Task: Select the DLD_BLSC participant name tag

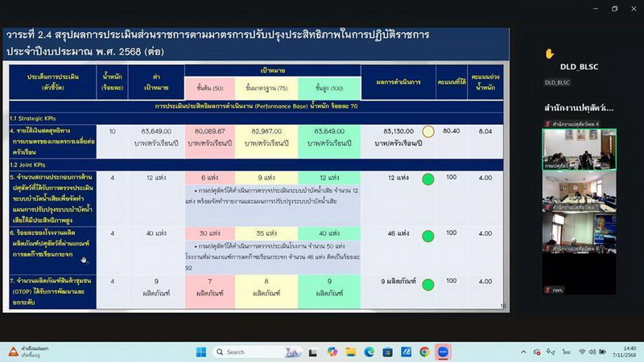Action: tap(557, 82)
